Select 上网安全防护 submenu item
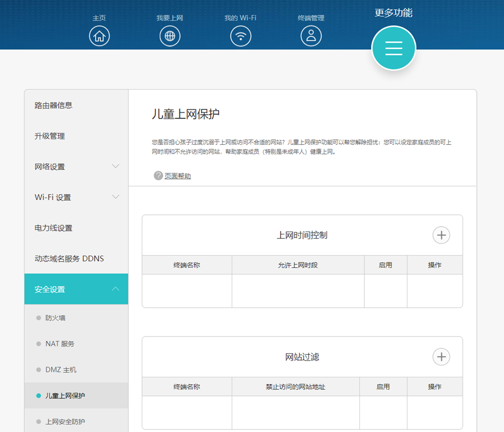 (65, 422)
